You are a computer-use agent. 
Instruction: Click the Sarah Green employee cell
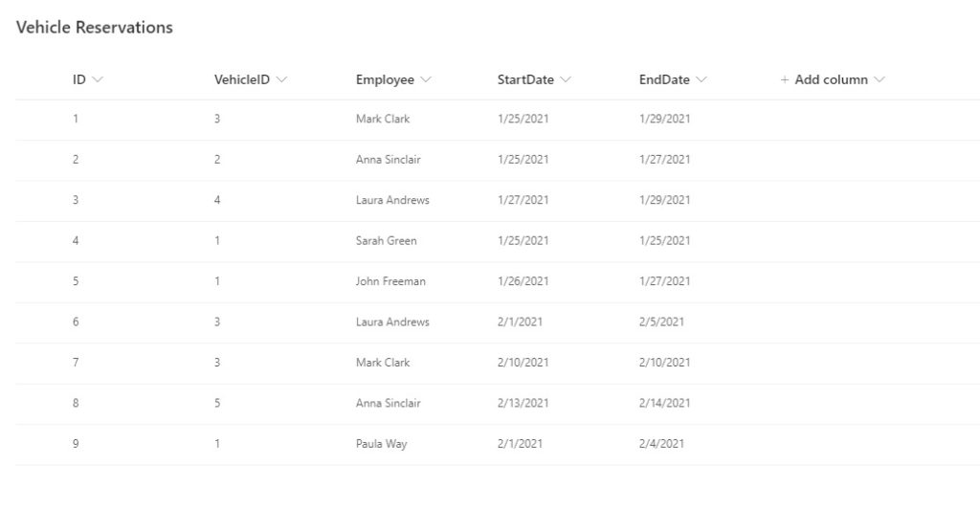[x=387, y=240]
